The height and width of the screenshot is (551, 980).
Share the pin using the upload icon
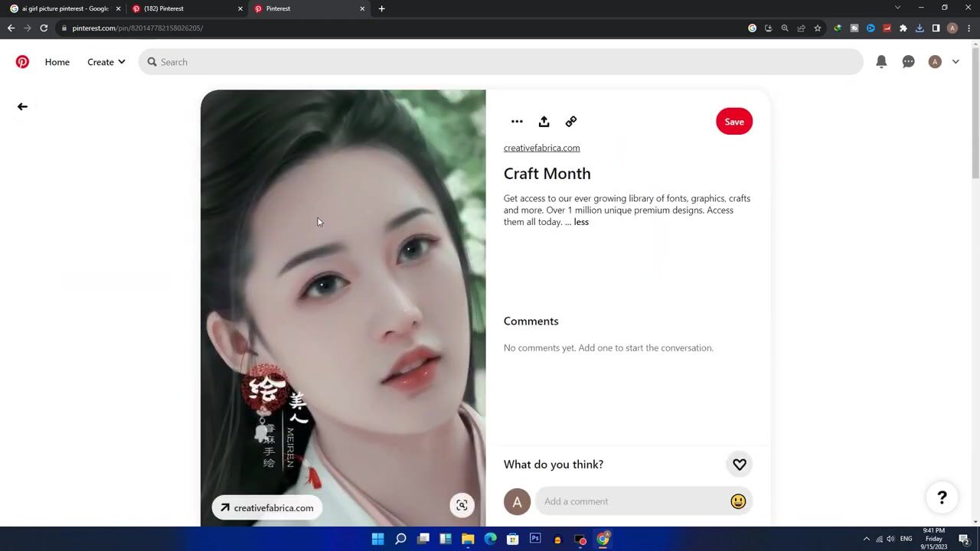pos(544,122)
